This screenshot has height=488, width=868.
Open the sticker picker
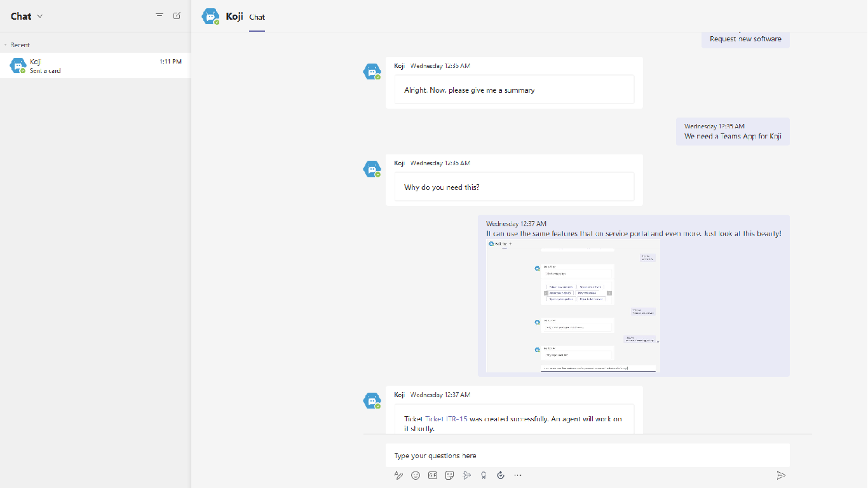pos(450,475)
